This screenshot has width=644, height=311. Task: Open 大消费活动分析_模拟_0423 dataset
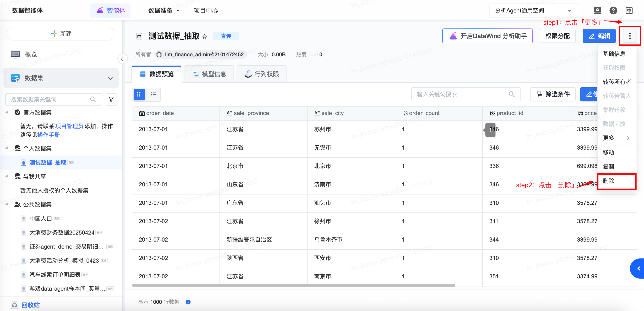click(64, 260)
